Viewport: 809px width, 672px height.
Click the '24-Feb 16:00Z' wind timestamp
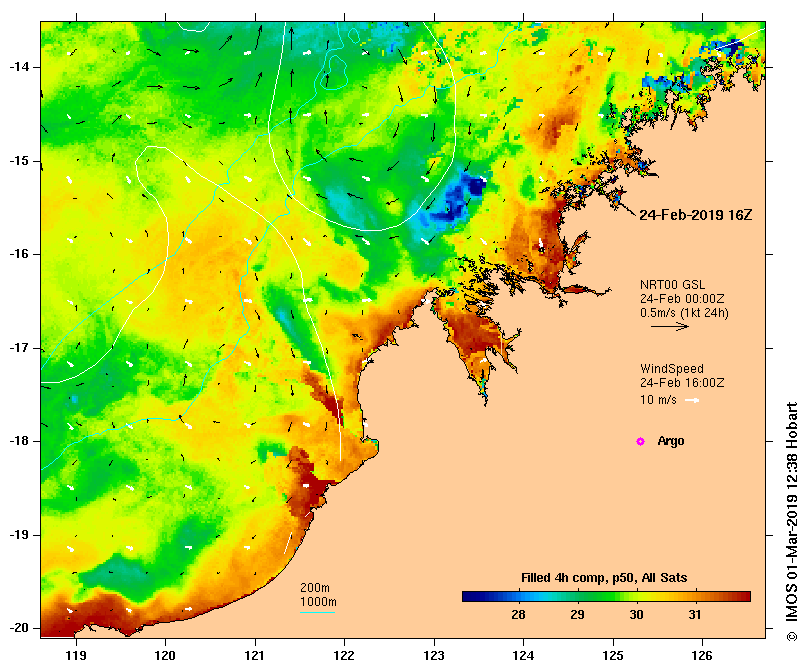[682, 383]
